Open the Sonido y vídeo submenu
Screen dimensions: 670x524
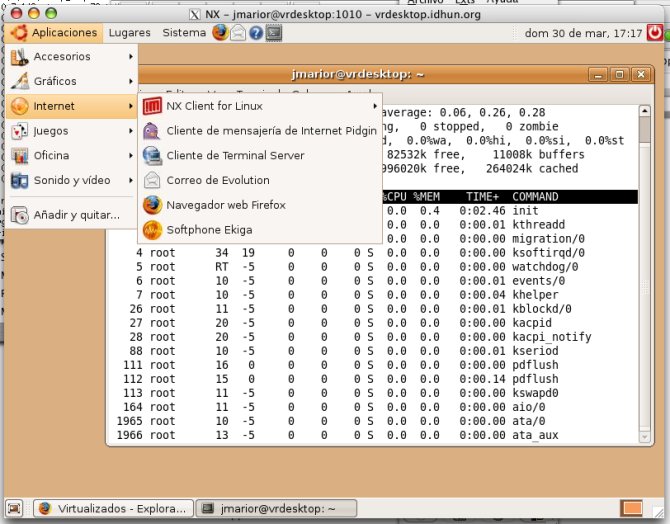point(71,180)
